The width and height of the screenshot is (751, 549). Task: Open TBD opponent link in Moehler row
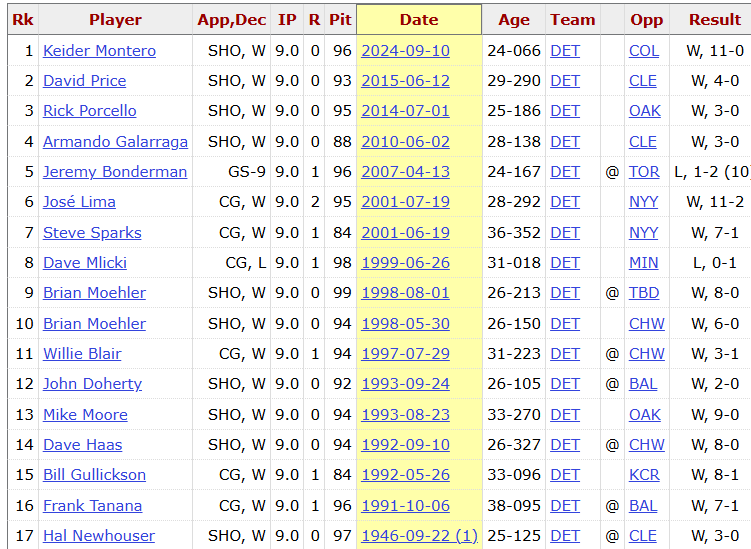tap(644, 293)
